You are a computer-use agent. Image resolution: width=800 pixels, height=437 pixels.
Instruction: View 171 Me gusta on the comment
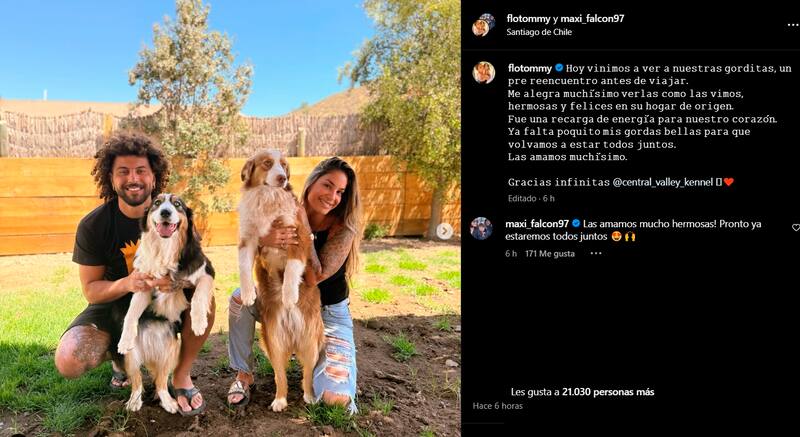pyautogui.click(x=550, y=253)
